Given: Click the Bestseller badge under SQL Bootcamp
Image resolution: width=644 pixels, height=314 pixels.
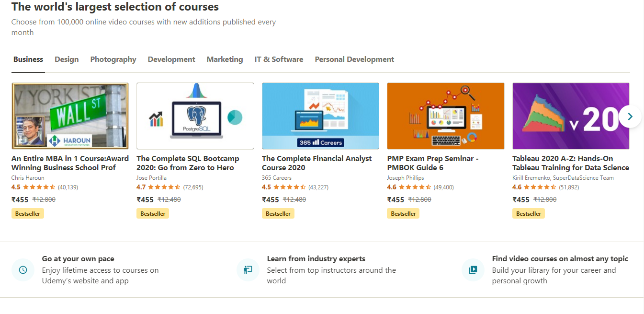Looking at the screenshot, I should click(x=153, y=213).
